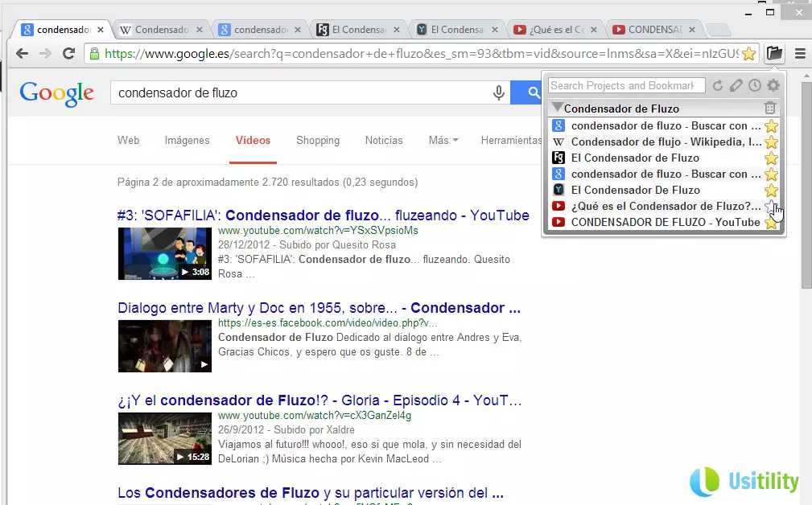Reload the page with the refresh button
Screen dimensions: 812x505
pyautogui.click(x=69, y=54)
